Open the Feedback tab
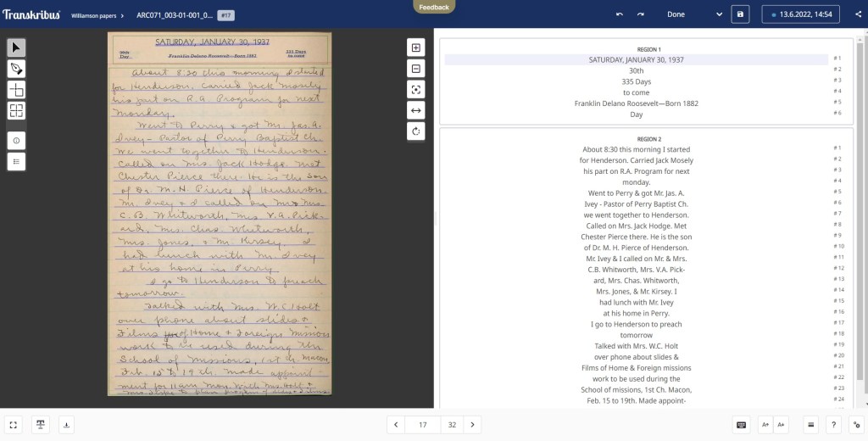The image size is (868, 441). tap(434, 7)
